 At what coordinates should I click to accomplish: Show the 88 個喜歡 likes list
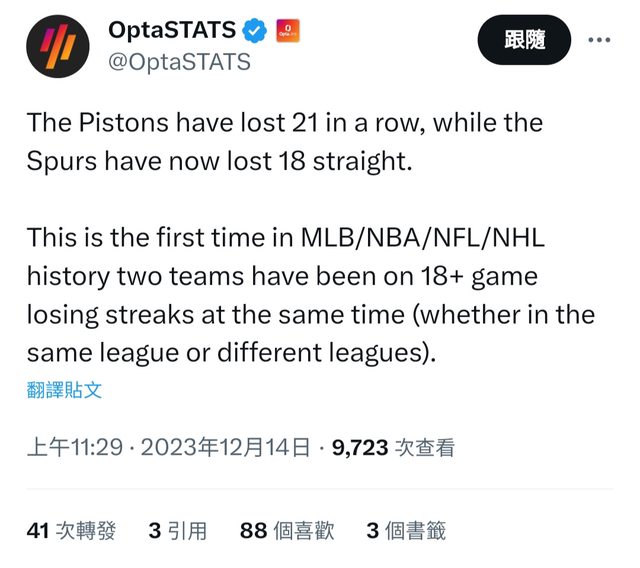[x=287, y=531]
